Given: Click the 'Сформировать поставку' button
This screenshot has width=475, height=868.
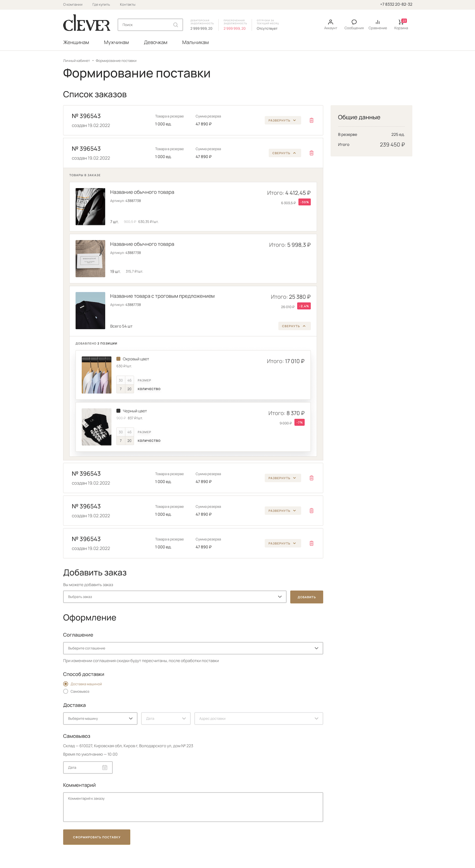Looking at the screenshot, I should pos(97,837).
